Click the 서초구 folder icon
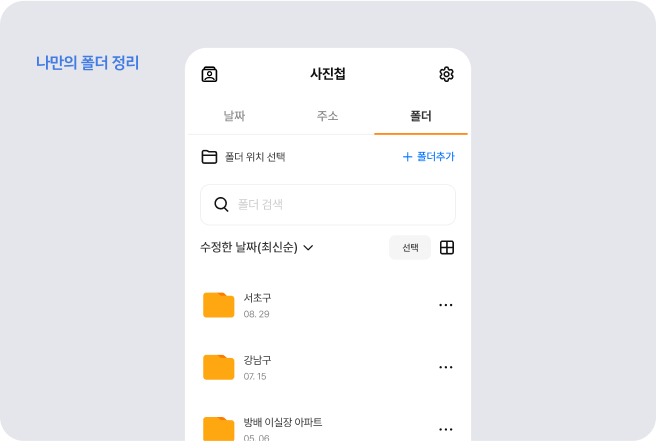This screenshot has height=441, width=656. coord(218,305)
